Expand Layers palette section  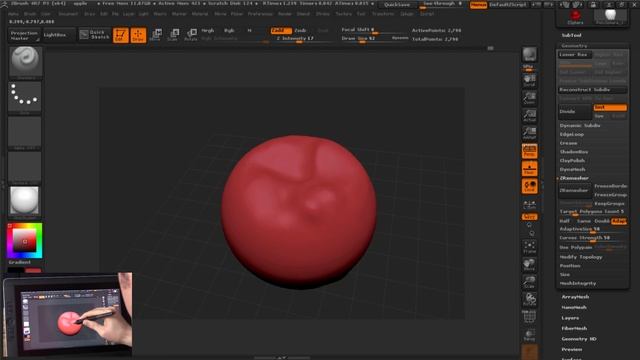[570, 318]
